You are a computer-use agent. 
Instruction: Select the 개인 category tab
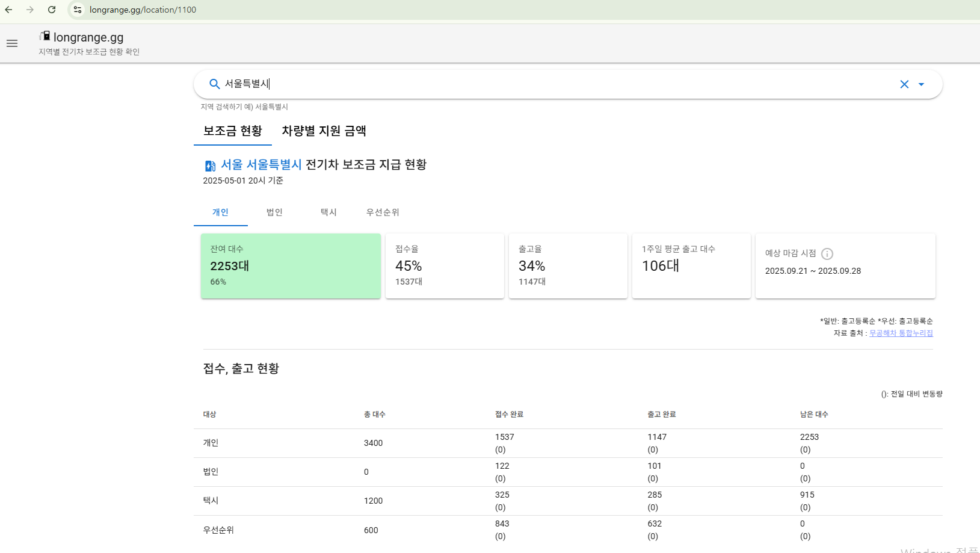tap(221, 212)
